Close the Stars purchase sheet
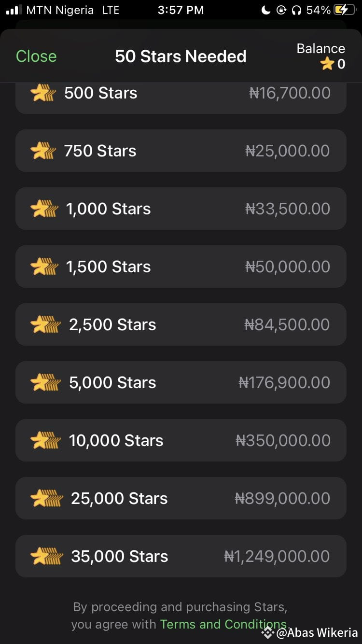Image resolution: width=362 pixels, height=644 pixels. pos(36,56)
